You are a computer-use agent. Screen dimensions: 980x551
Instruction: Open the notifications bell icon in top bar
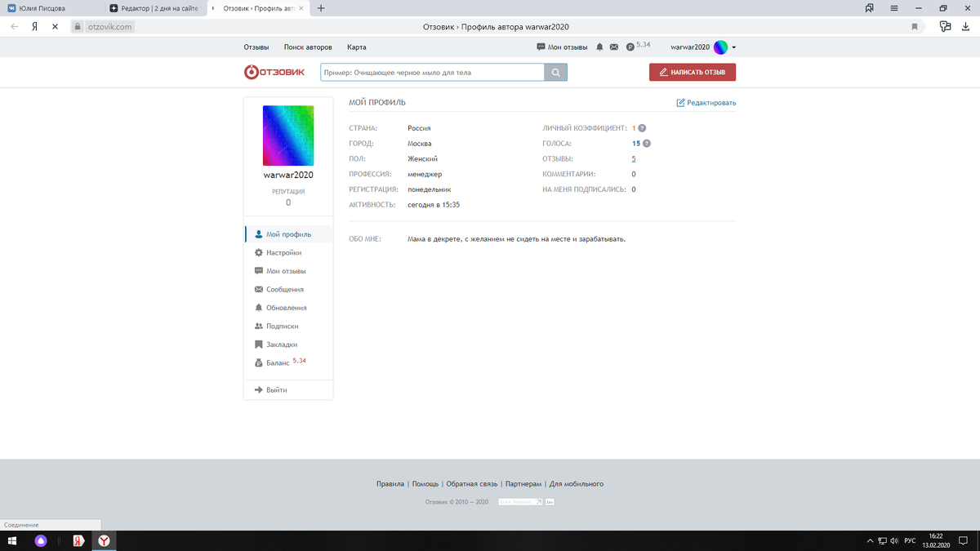click(599, 47)
